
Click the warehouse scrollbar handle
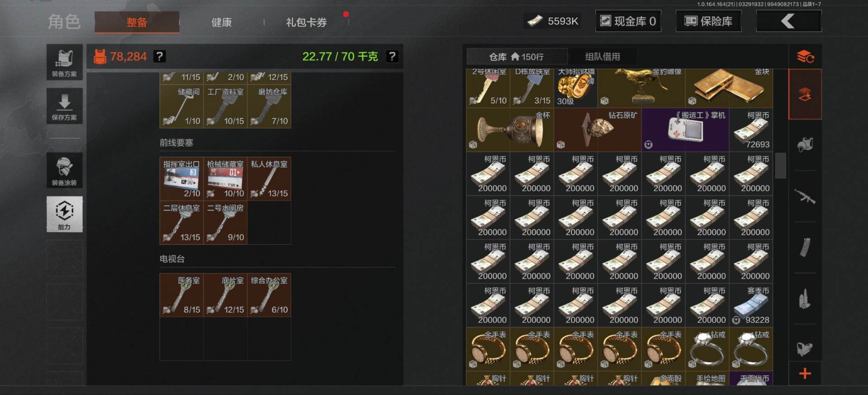[780, 166]
